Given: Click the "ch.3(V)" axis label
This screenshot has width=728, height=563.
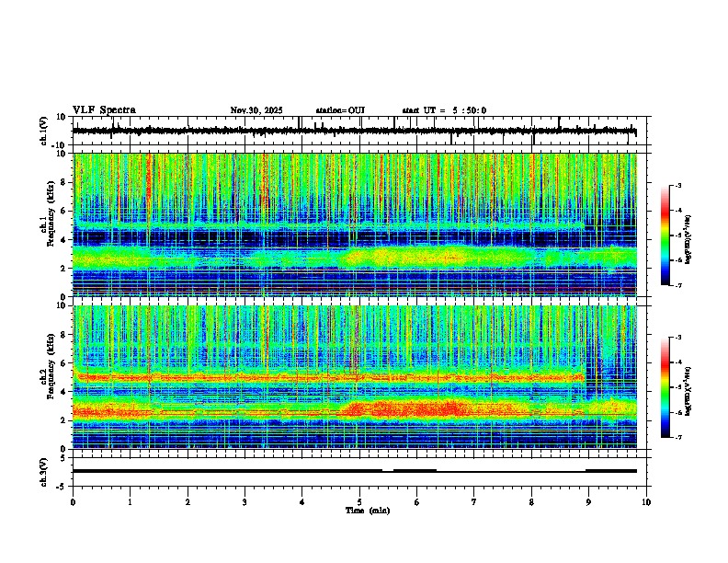Looking at the screenshot, I should point(44,472).
